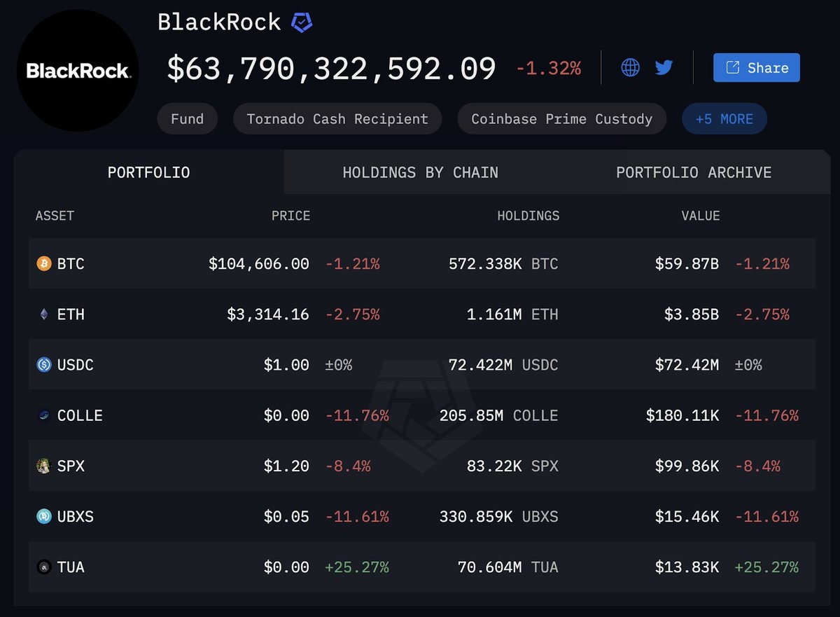Click the SPX token icon
This screenshot has width=840, height=617.
(44, 466)
